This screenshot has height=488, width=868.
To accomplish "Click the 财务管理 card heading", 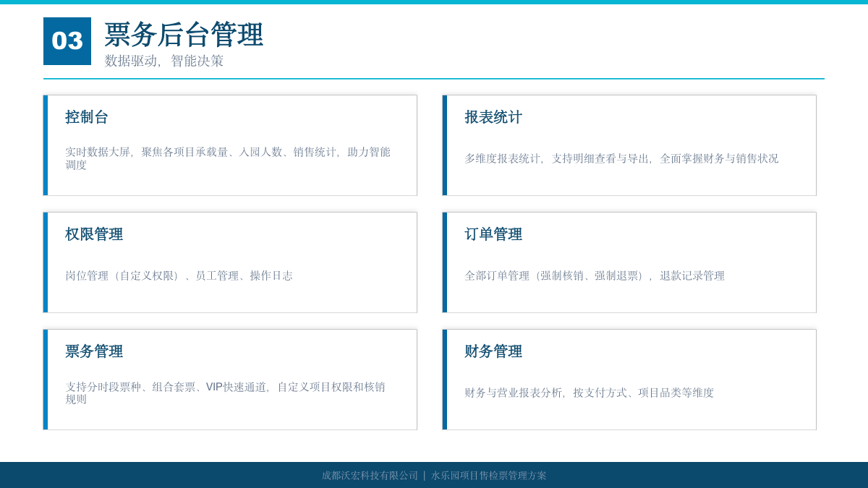I will (x=493, y=351).
